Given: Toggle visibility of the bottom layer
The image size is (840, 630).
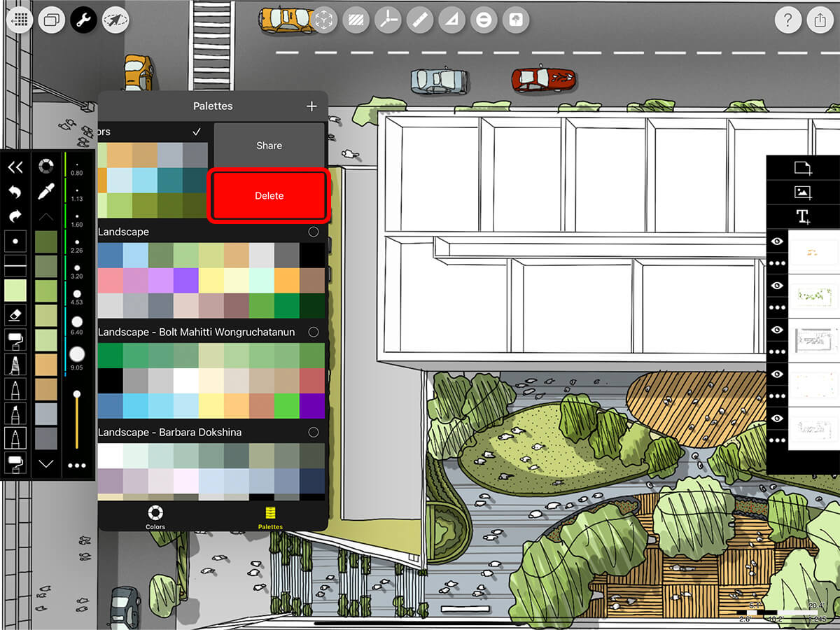Looking at the screenshot, I should pos(777,418).
